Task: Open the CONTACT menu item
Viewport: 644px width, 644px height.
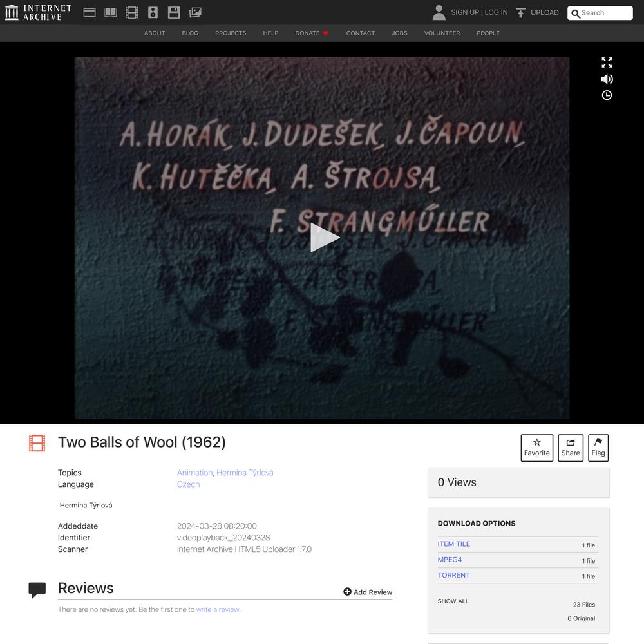Action: (x=361, y=33)
